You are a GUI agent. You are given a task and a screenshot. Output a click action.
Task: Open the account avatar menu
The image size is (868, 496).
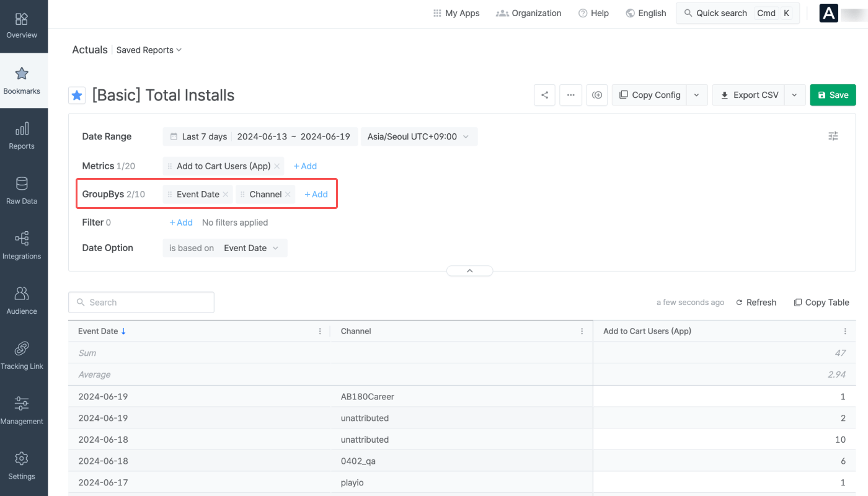pyautogui.click(x=829, y=13)
